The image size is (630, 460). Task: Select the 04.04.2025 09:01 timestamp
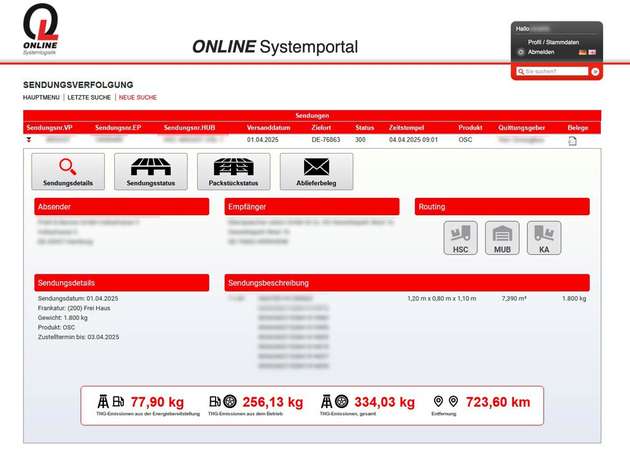(x=413, y=140)
